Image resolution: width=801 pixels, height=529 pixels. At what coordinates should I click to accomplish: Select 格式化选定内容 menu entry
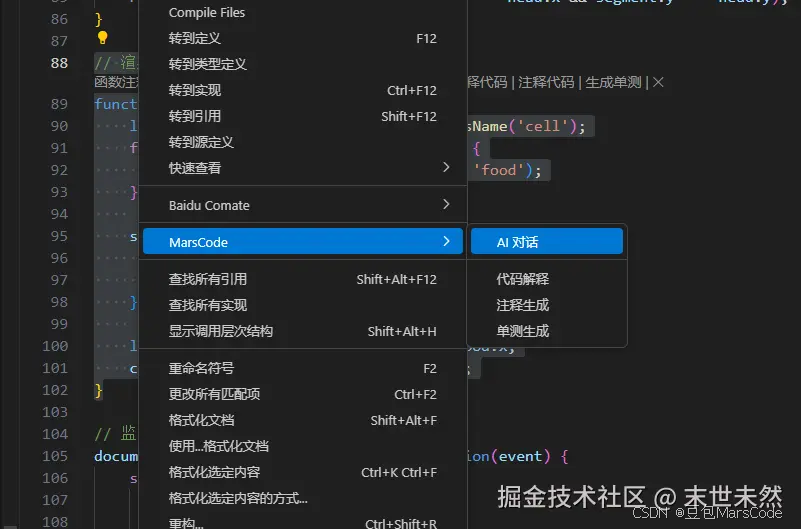click(x=303, y=472)
